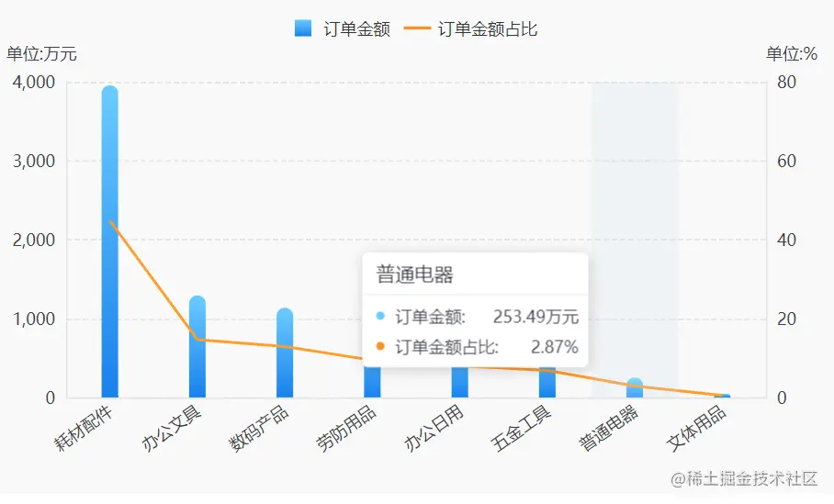Screen dimensions: 834x504
Task: Select the 办公日用 bar
Action: 459,382
